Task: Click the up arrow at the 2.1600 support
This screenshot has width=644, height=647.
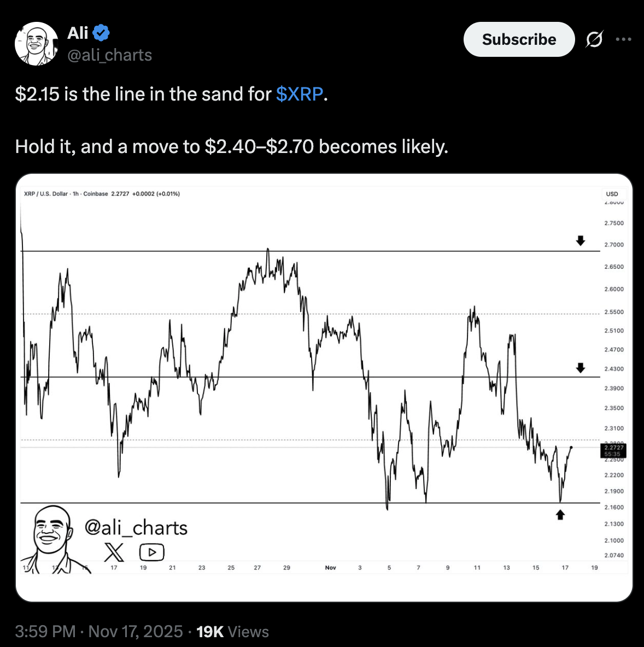Action: (560, 514)
